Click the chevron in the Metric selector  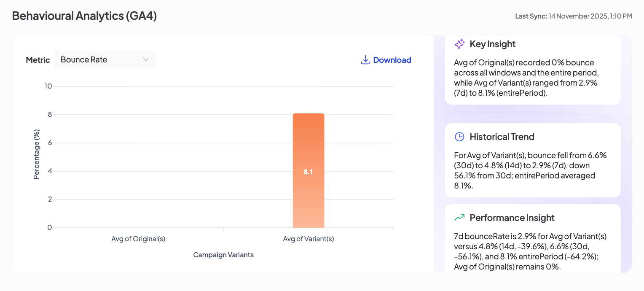coord(146,59)
